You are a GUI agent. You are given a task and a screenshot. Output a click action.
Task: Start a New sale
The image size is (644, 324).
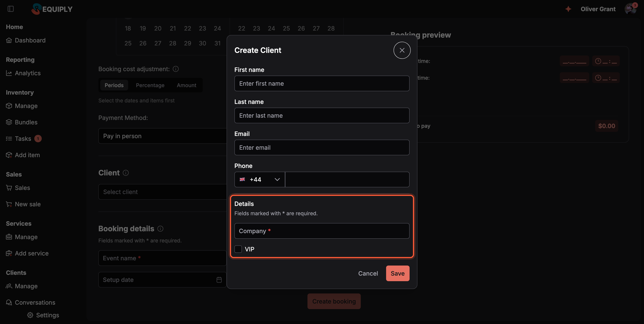23,204
